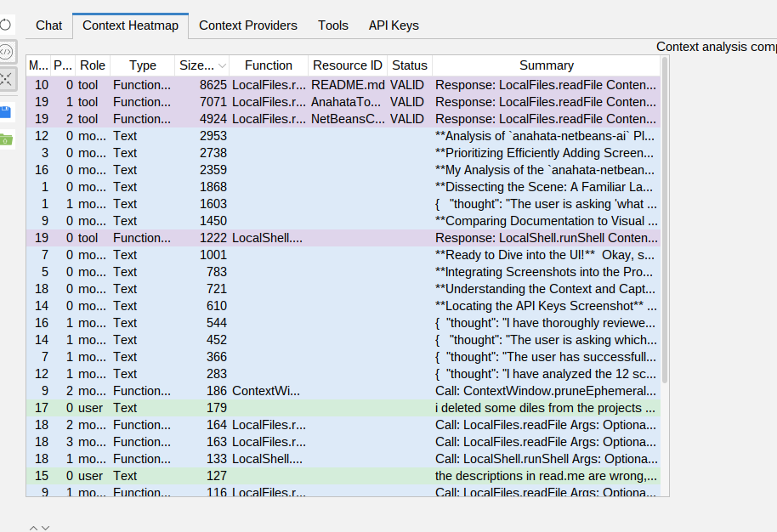Viewport: 777px width, 532px height.
Task: Click the Role column header
Action: pyautogui.click(x=93, y=65)
